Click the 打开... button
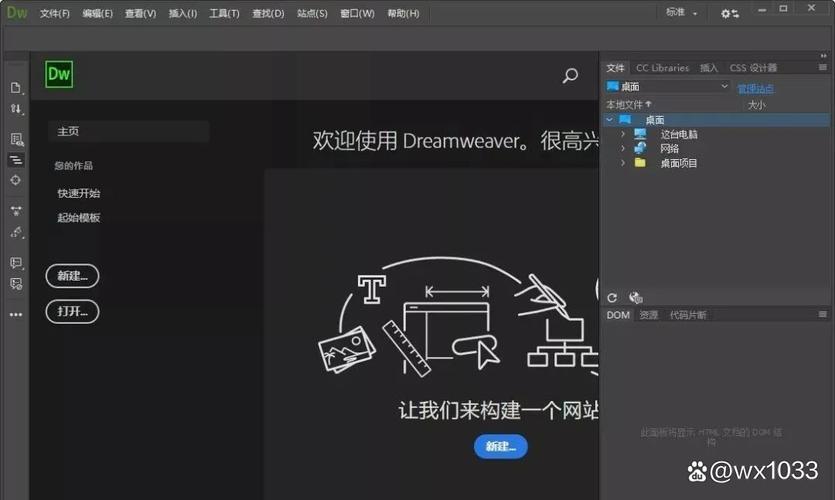Screen dimensions: 835x500 [x=72, y=312]
